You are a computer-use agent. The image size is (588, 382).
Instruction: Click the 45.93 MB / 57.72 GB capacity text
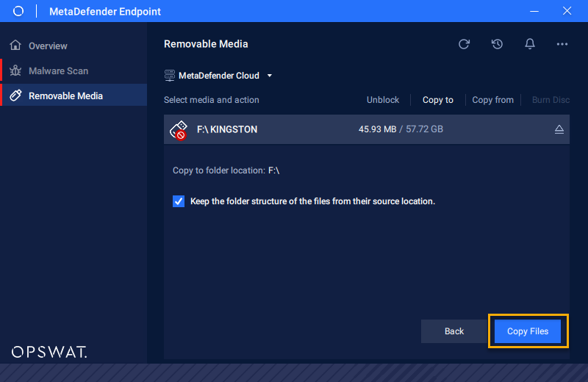coord(401,129)
